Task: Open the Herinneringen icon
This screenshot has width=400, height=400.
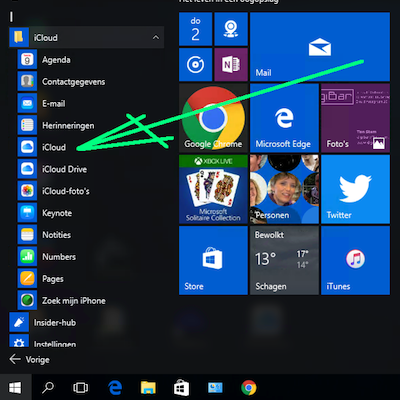Action: 27,125
